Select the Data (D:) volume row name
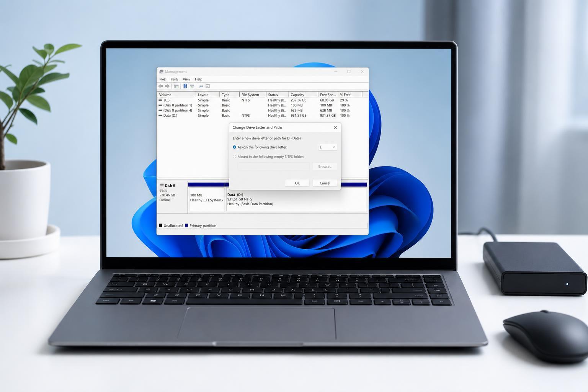588x392 pixels. click(x=170, y=116)
